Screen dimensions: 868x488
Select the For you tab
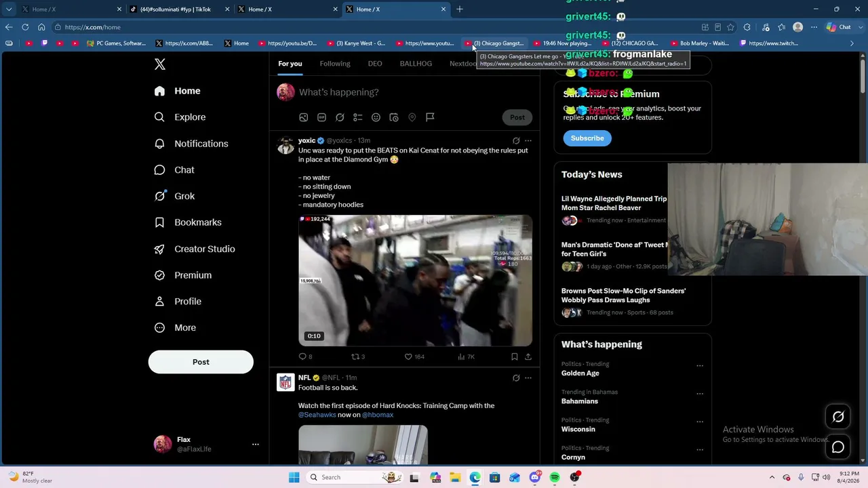click(290, 64)
